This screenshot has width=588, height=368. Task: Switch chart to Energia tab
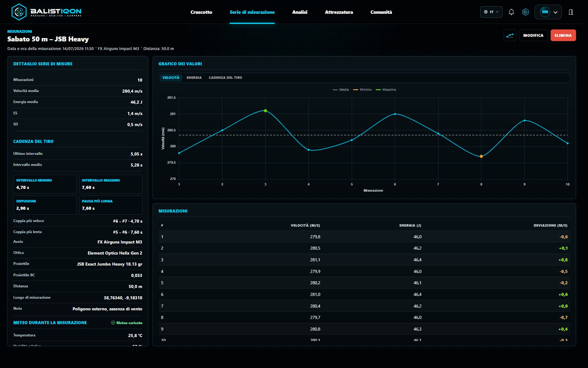(194, 78)
